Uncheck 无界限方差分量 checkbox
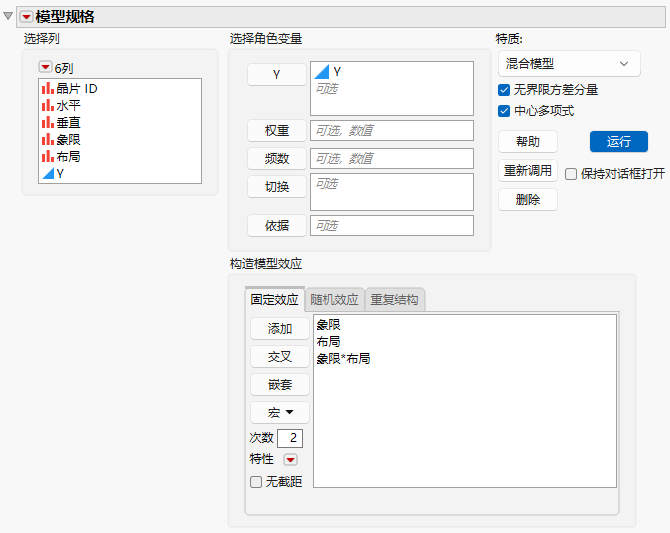Viewport: 670px width, 533px height. pyautogui.click(x=504, y=90)
